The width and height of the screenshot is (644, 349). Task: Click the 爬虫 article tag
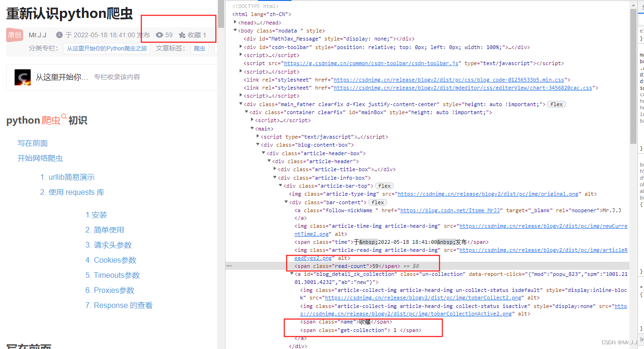[x=200, y=48]
